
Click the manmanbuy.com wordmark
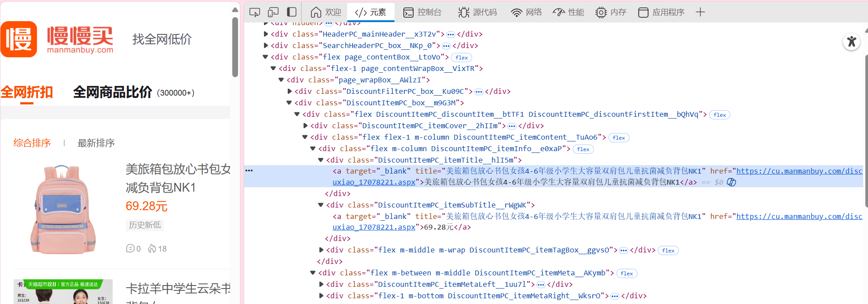point(80,50)
